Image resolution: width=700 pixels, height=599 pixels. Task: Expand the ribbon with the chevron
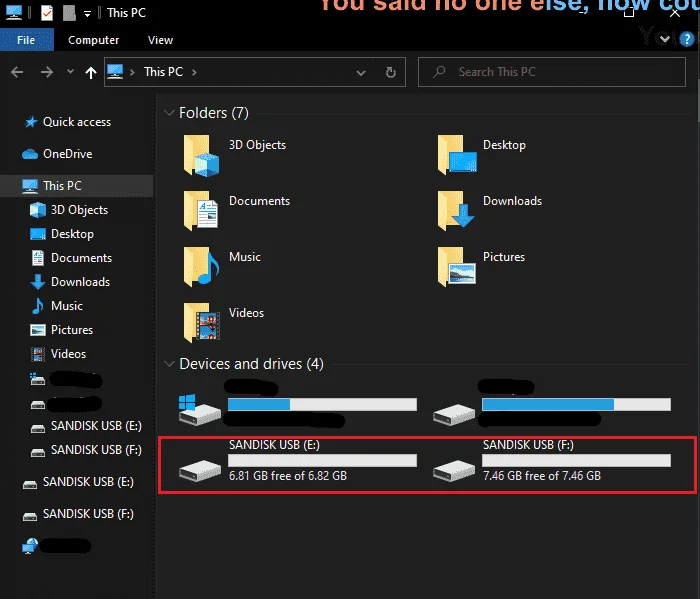click(x=664, y=40)
